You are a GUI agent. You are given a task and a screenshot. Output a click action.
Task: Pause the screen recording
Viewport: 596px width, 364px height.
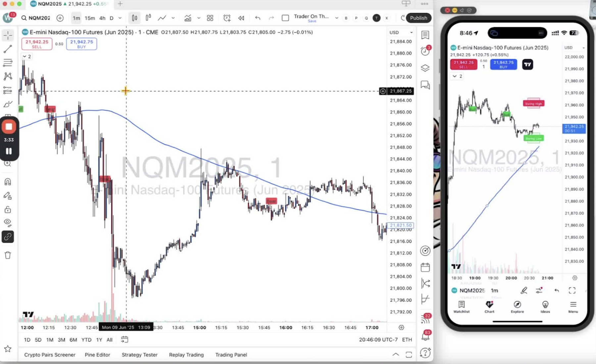tap(9, 151)
